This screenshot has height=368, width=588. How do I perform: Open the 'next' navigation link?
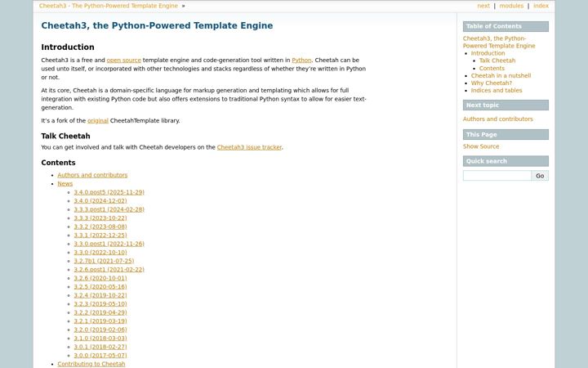click(x=483, y=6)
